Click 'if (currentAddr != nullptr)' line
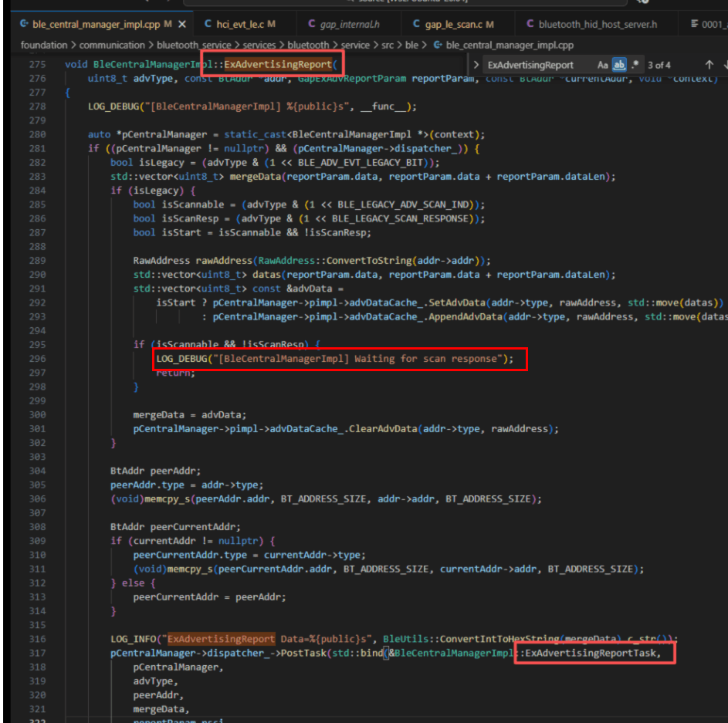The width and height of the screenshot is (728, 723). coord(192,541)
